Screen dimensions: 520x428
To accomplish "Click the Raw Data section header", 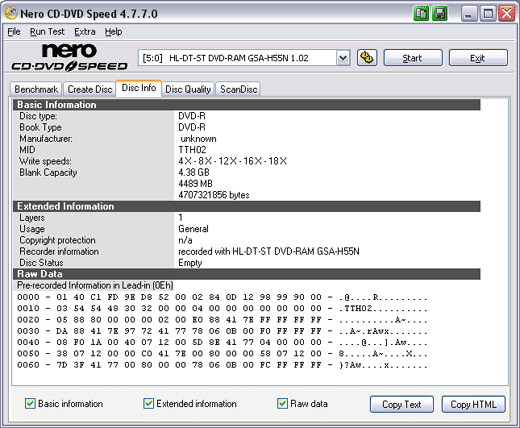I will point(247,274).
